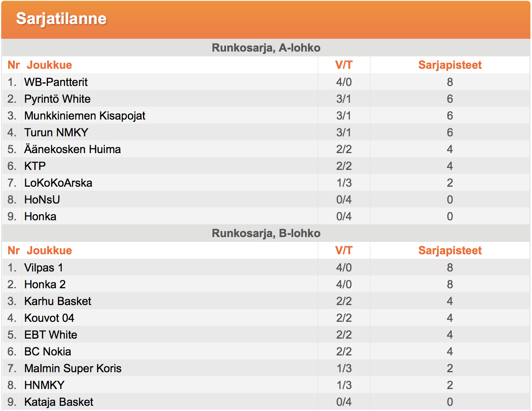Open the KTP team entry
532x411 pixels.
[x=35, y=166]
